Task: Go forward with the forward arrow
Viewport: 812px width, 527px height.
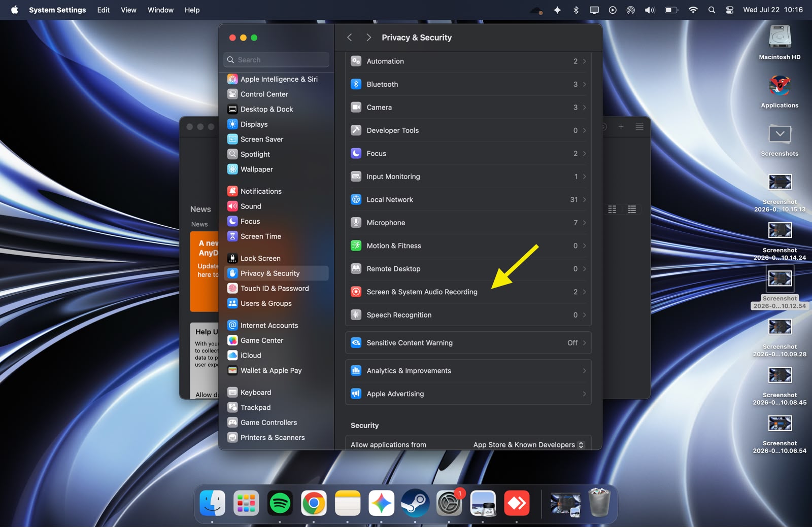Action: pyautogui.click(x=368, y=38)
